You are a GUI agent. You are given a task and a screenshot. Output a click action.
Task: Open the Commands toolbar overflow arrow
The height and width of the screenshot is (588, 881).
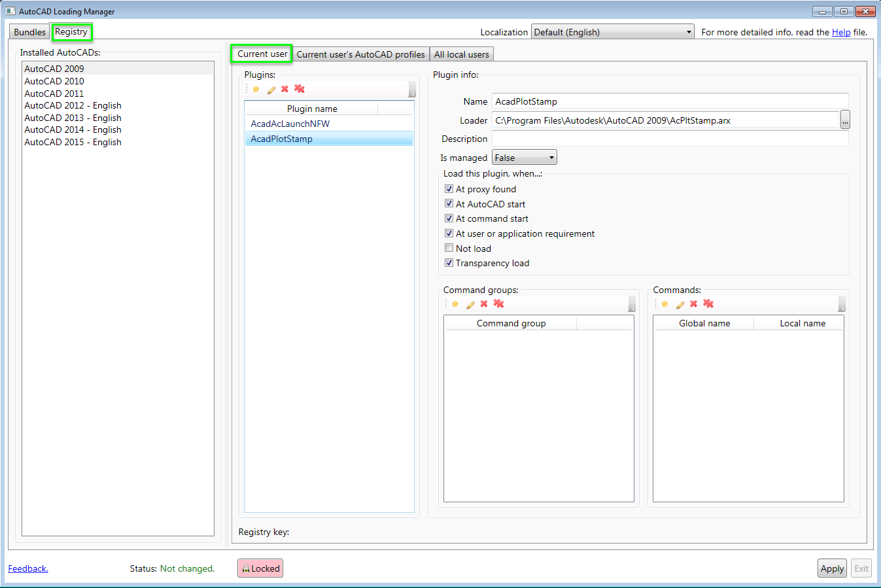coord(842,304)
